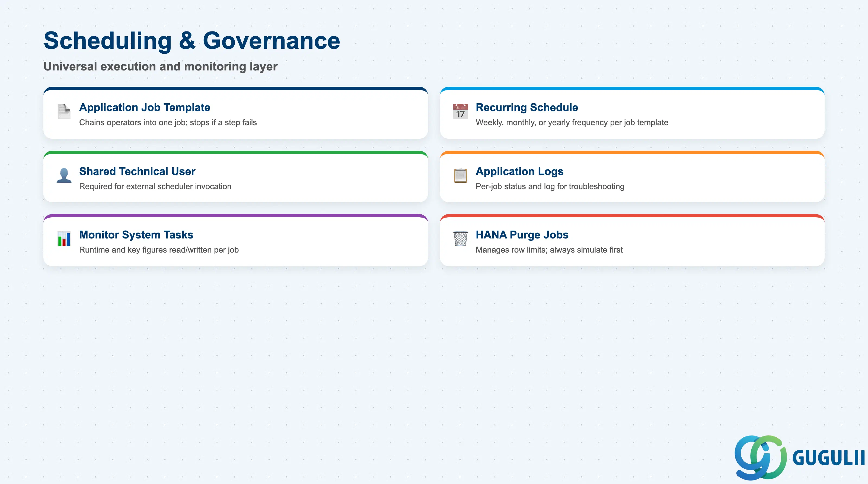
Task: Click 'Required for external scheduler invocation' text
Action: [x=155, y=186]
